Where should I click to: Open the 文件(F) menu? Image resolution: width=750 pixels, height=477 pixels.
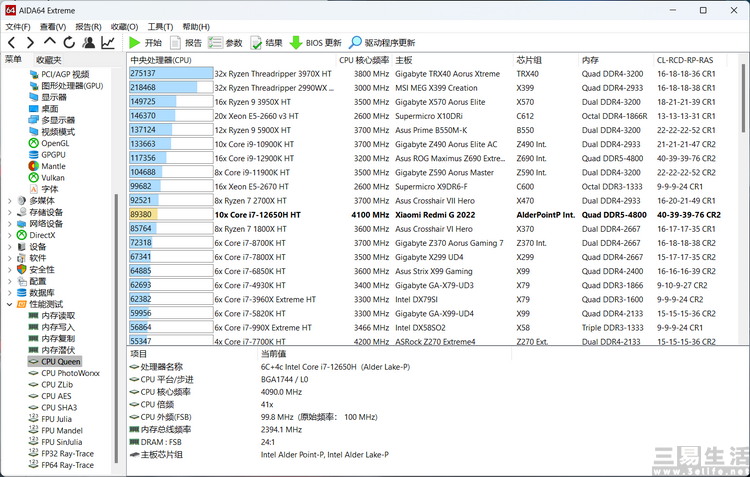pyautogui.click(x=18, y=27)
